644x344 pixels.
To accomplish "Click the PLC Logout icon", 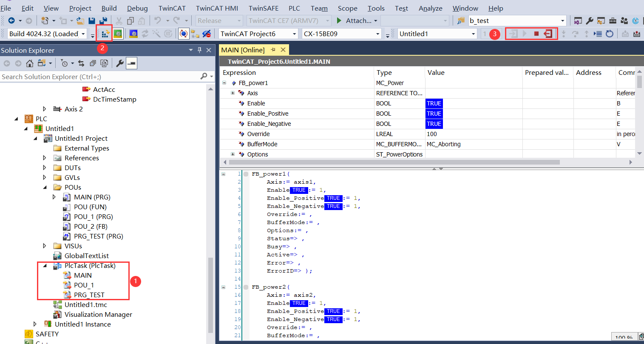I will (548, 34).
